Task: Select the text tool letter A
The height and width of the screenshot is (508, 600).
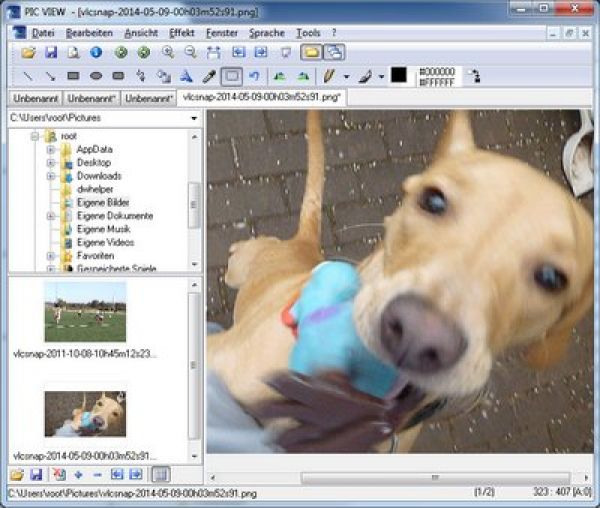Action: [x=186, y=76]
